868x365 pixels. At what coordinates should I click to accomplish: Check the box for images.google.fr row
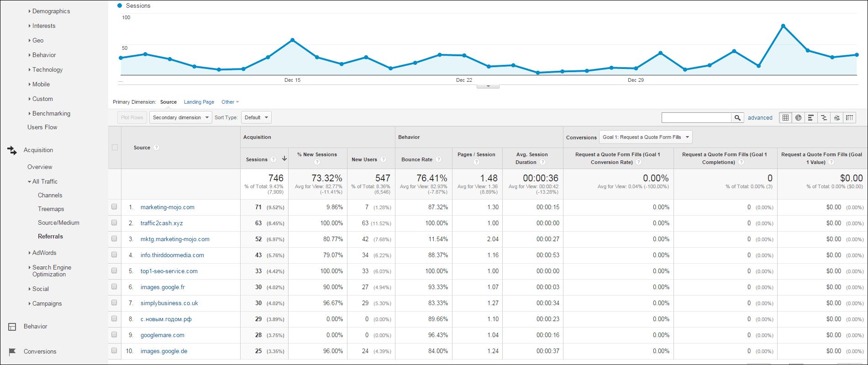click(x=114, y=287)
